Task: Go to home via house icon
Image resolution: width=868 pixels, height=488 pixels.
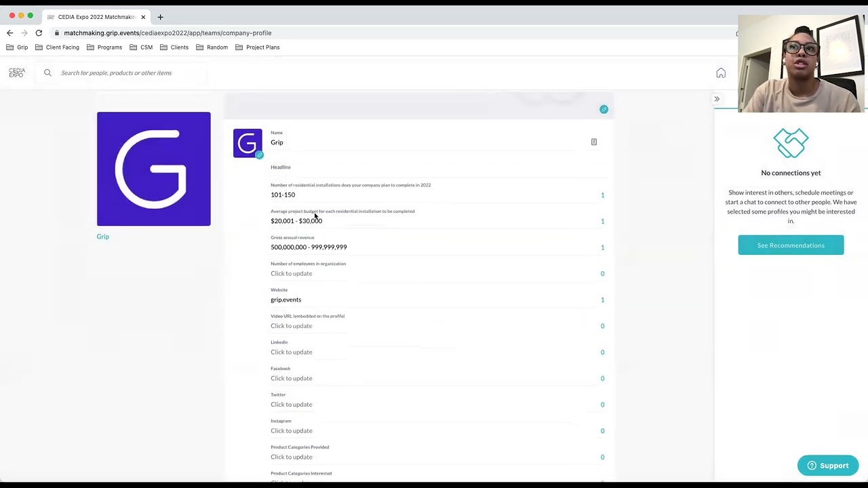Action: point(721,73)
